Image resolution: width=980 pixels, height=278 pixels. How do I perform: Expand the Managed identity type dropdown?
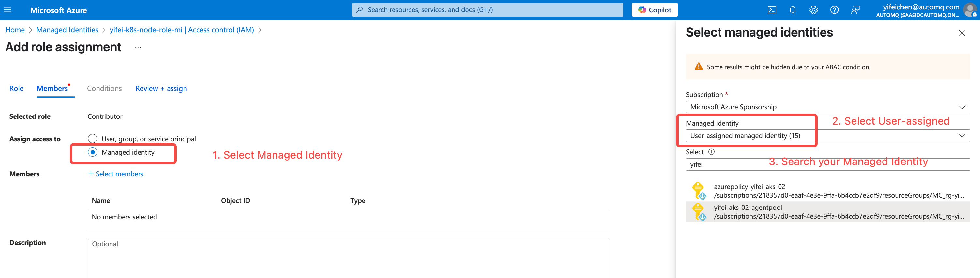coord(827,135)
